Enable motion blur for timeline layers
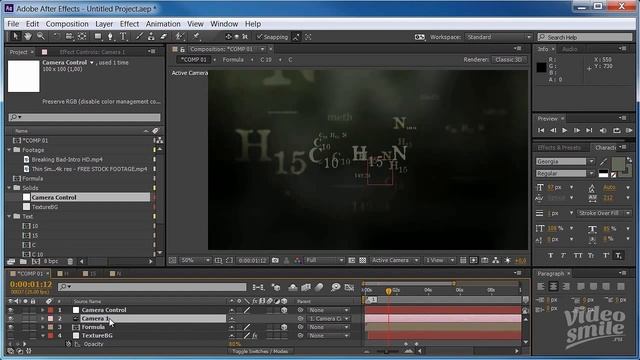This screenshot has height=360, width=640. [x=319, y=287]
